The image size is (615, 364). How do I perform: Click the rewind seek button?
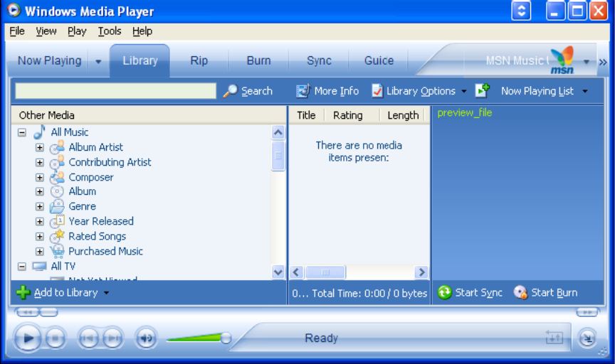(27, 312)
